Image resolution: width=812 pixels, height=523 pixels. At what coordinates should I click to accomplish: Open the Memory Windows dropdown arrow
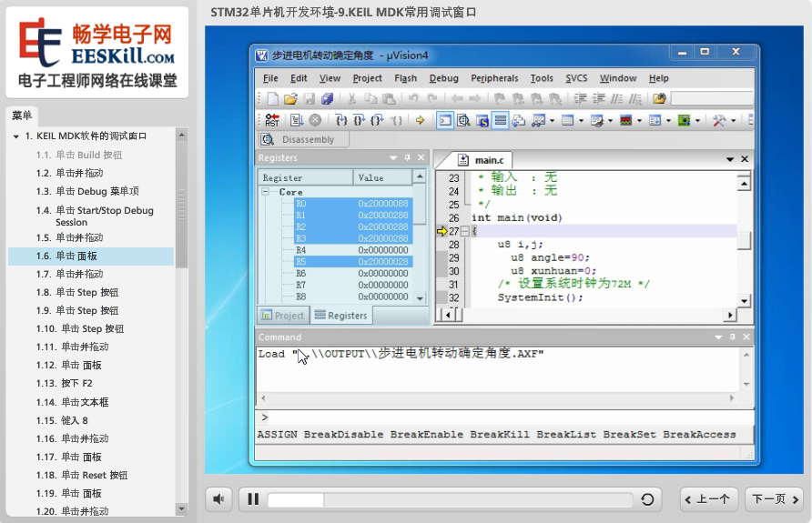[x=581, y=121]
